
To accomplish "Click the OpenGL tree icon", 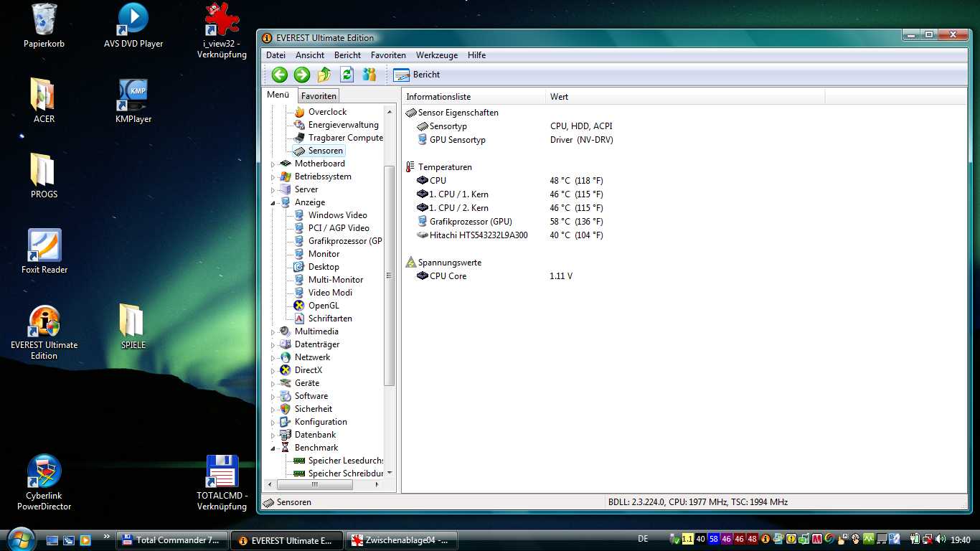I will (x=299, y=306).
